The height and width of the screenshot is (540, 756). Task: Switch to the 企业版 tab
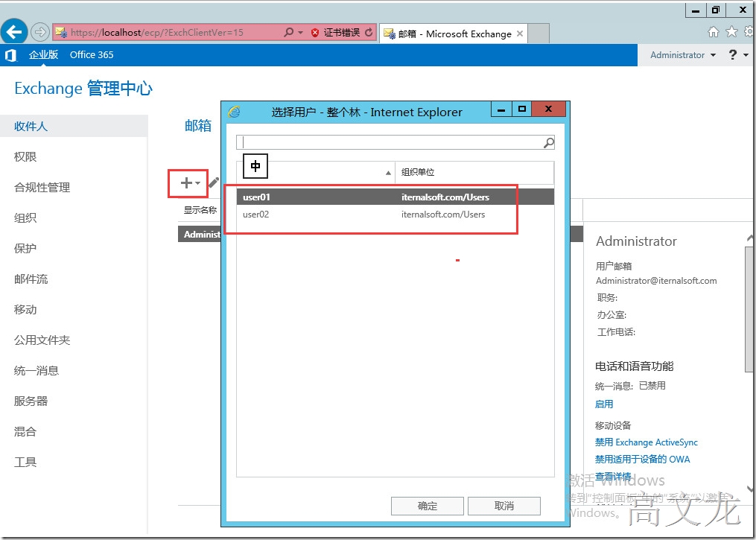click(x=43, y=55)
